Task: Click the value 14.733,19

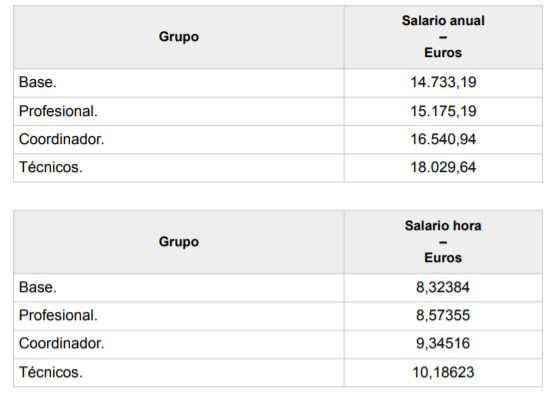Action: [x=443, y=82]
